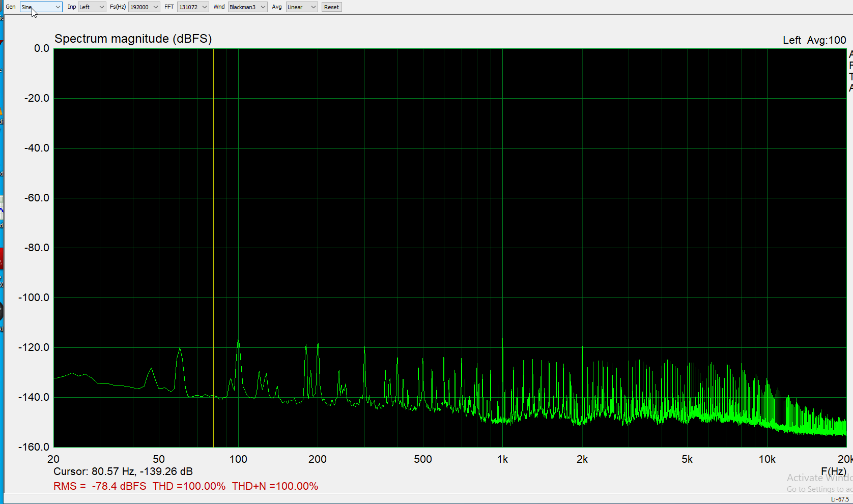The height and width of the screenshot is (504, 853).
Task: Click the 'F(Hz)' axis caption
Action: pos(834,471)
